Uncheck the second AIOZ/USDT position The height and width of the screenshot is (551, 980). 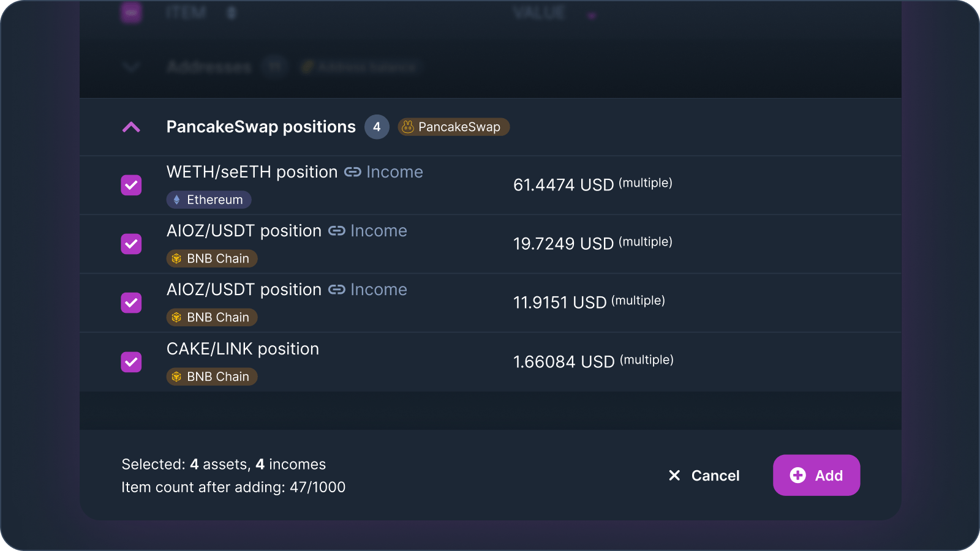point(131,302)
